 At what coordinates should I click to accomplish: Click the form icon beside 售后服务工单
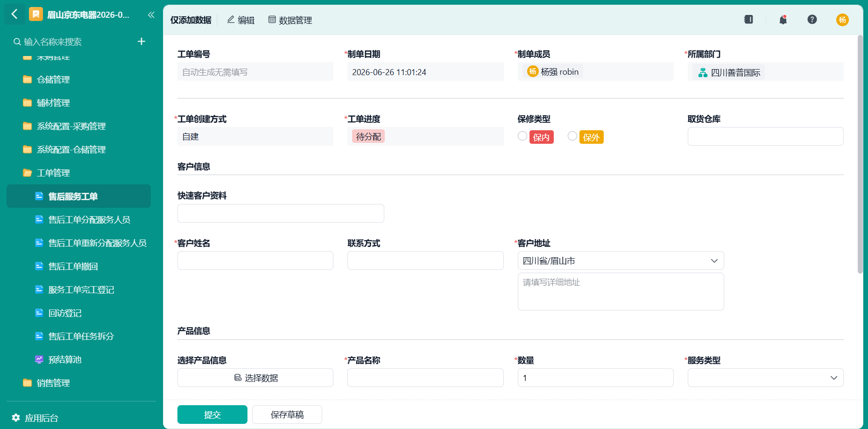click(39, 196)
